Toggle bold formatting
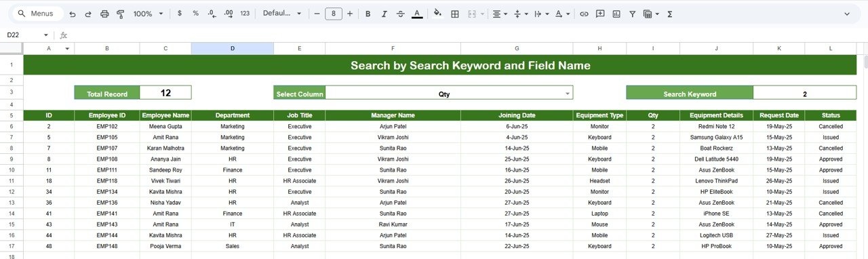This screenshot has width=868, height=259. [368, 14]
